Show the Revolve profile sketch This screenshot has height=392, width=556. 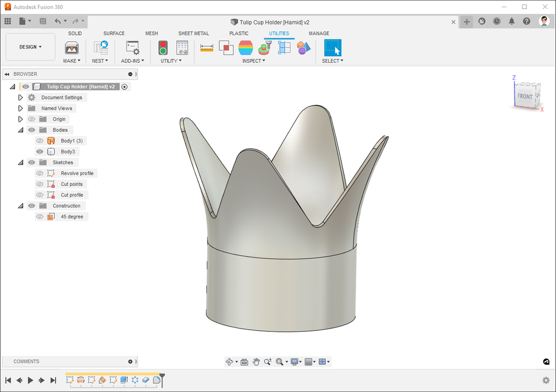(x=40, y=173)
